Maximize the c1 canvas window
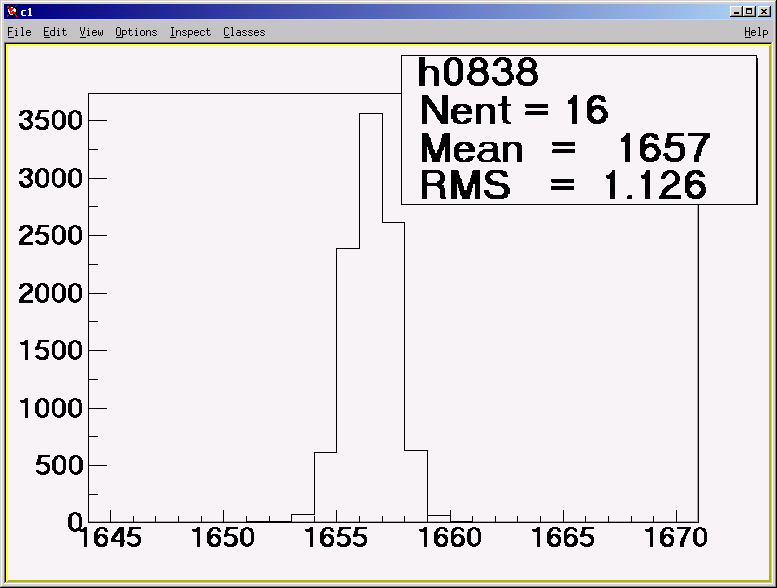This screenshot has width=777, height=588. [x=749, y=11]
